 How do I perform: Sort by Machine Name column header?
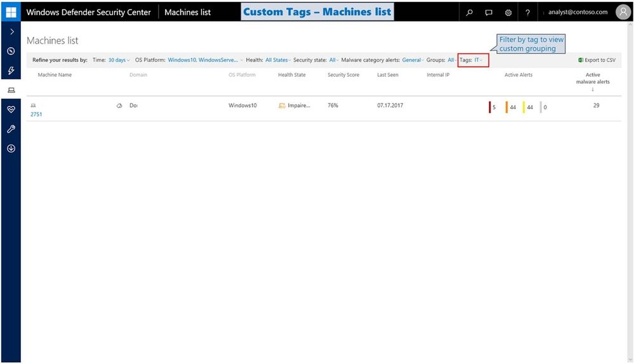click(55, 75)
